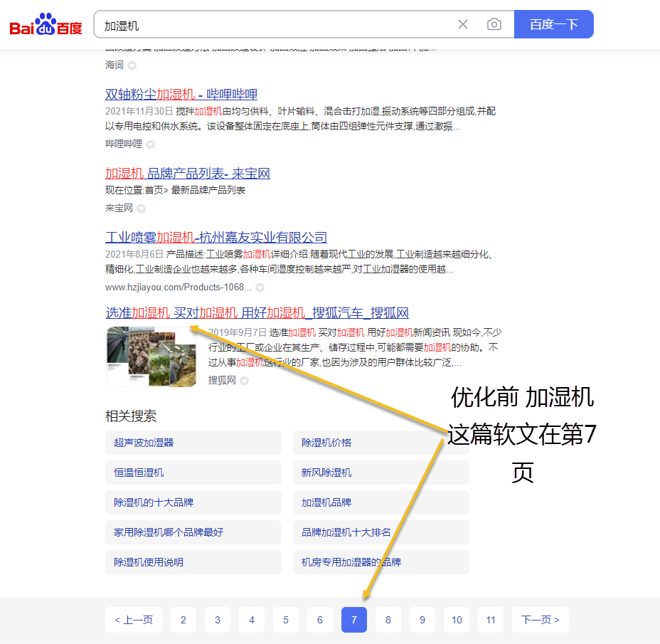The width and height of the screenshot is (660, 644).
Task: Select related search 除湿机价格
Action: 381,443
